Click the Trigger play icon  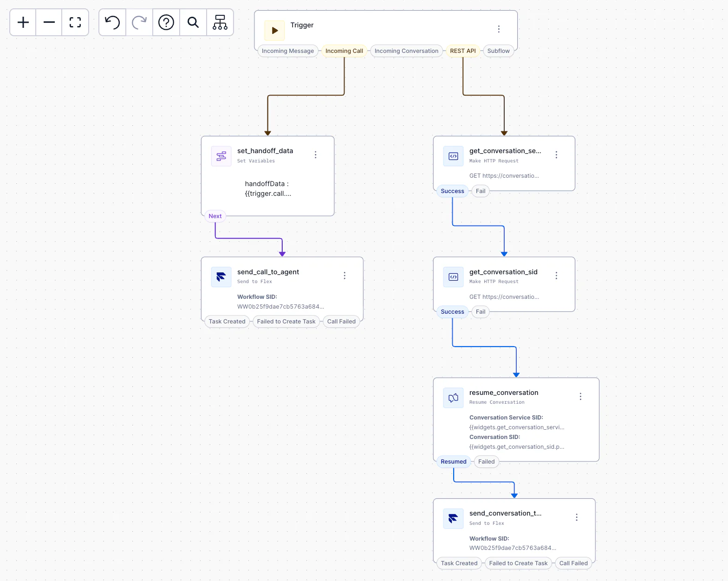click(x=274, y=30)
